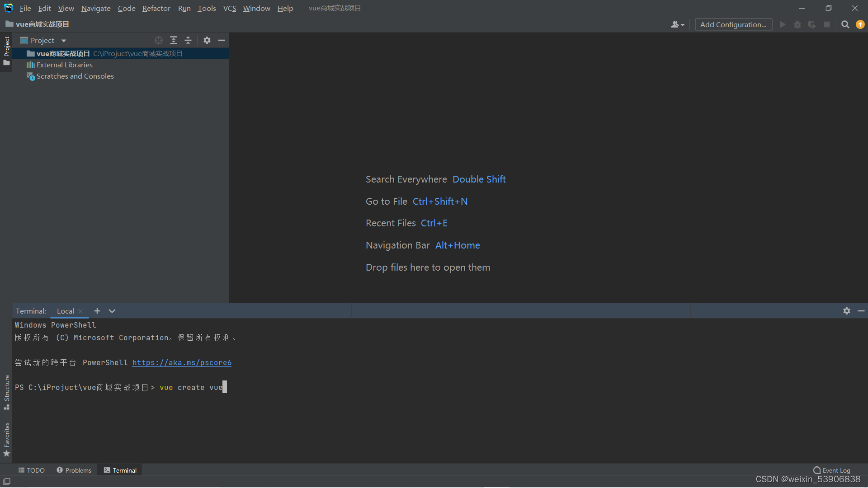The image size is (868, 488).
Task: Switch to the Local terminal tab
Action: [x=66, y=311]
